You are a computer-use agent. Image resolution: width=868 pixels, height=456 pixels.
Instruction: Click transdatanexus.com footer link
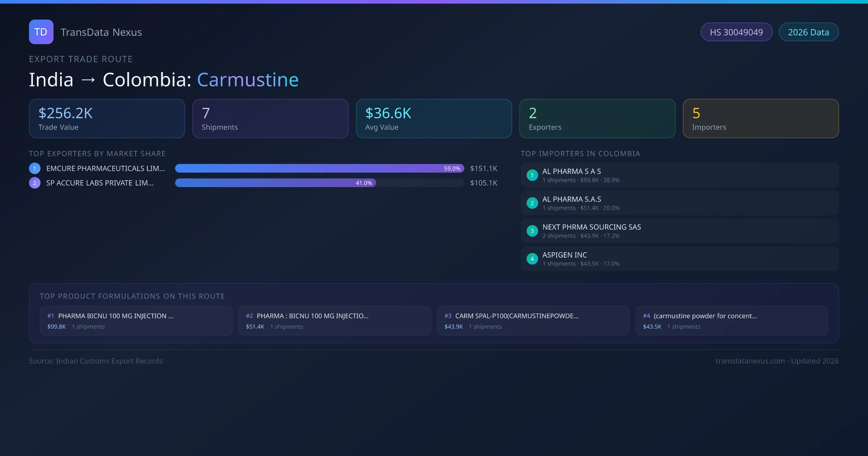click(750, 361)
